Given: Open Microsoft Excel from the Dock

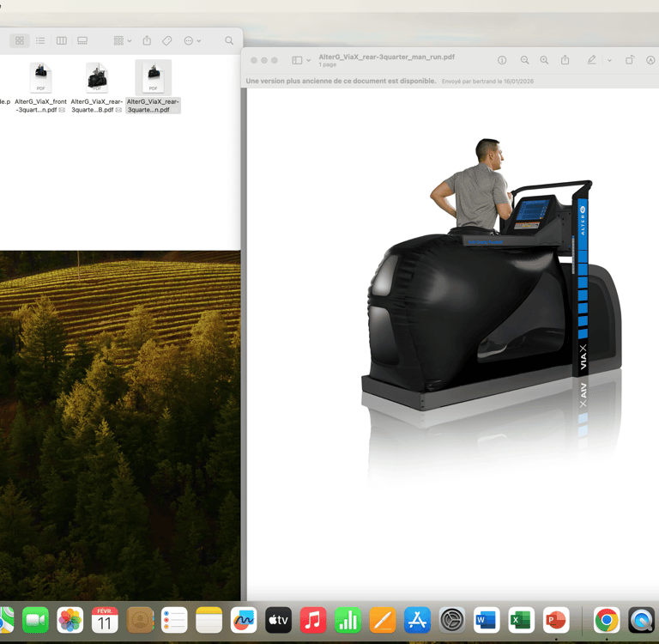Looking at the screenshot, I should [522, 620].
